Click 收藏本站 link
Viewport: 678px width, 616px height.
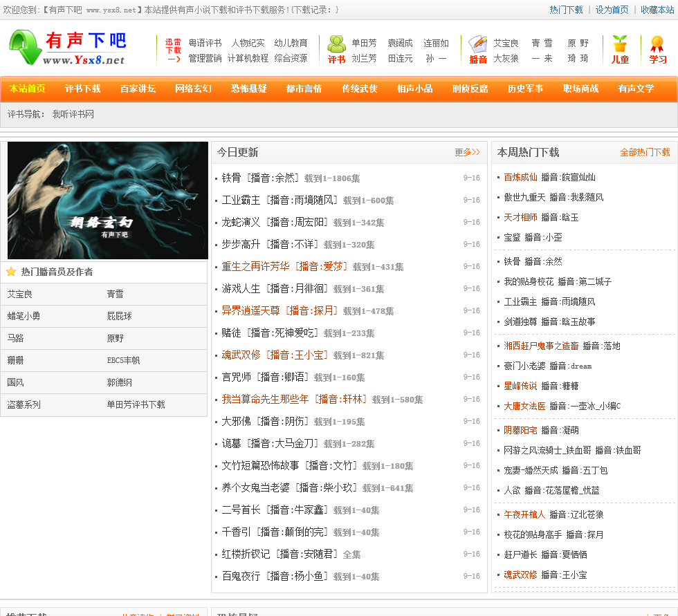click(x=657, y=10)
